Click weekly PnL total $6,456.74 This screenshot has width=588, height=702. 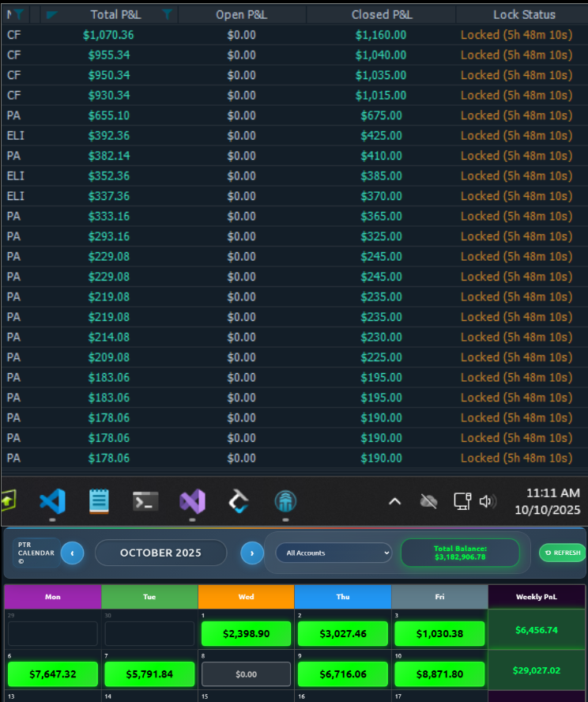click(x=536, y=630)
